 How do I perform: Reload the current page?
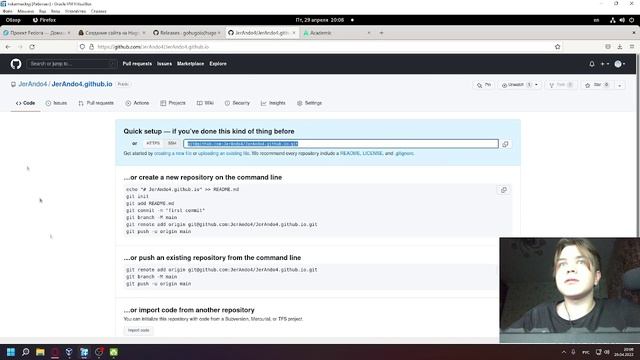32,47
